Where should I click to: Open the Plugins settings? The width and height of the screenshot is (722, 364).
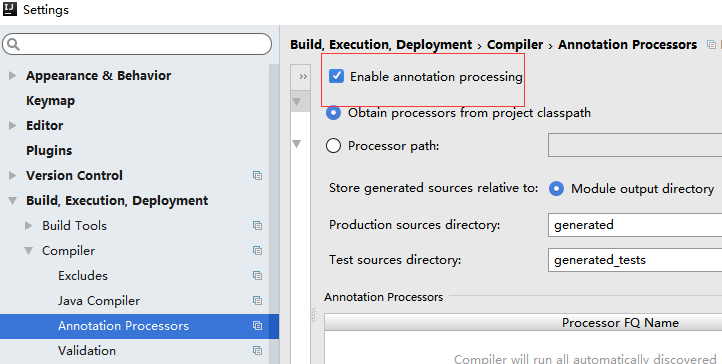[x=49, y=150]
